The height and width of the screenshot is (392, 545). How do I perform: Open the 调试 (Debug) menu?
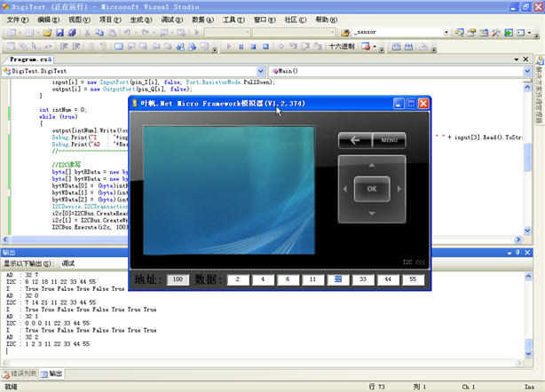(x=172, y=20)
